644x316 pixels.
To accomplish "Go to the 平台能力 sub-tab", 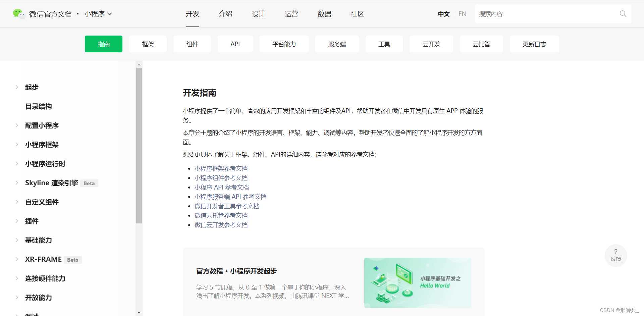I will [x=284, y=44].
